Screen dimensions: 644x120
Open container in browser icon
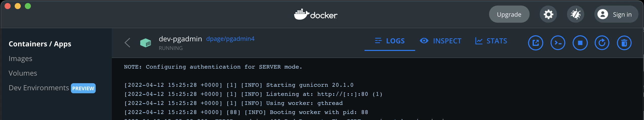point(535,43)
